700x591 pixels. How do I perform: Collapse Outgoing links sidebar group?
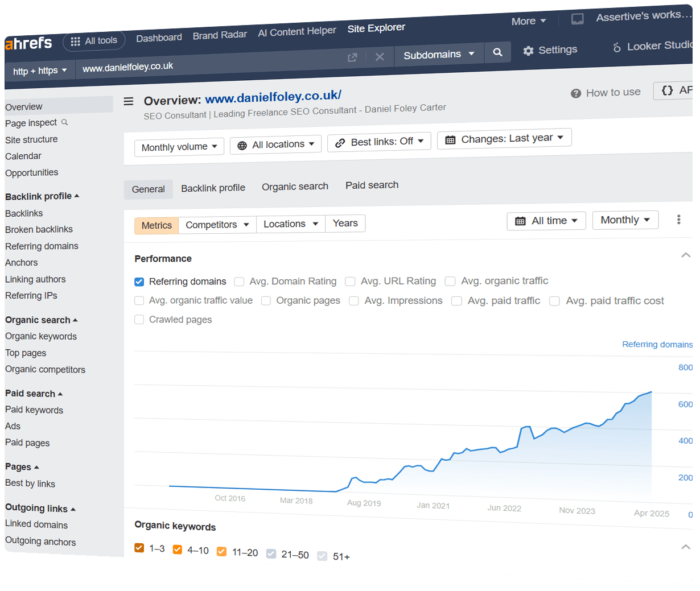point(40,508)
